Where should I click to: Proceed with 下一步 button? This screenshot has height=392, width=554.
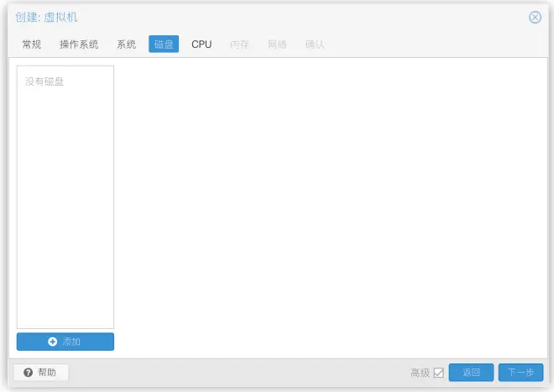(520, 372)
